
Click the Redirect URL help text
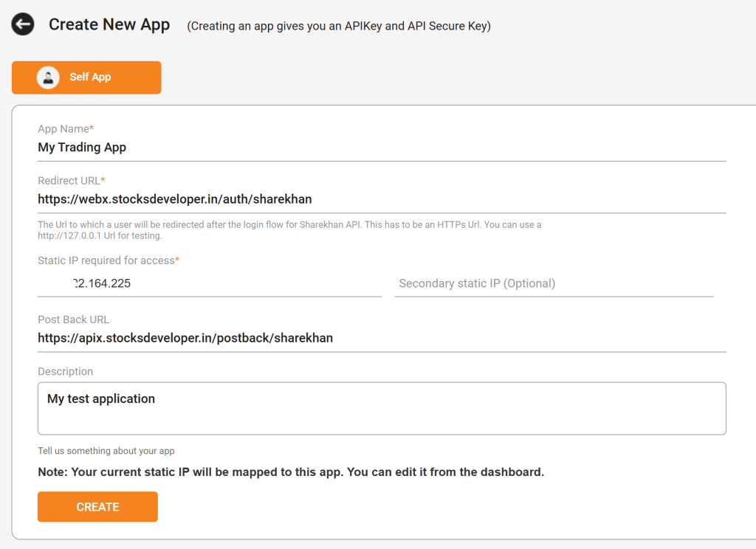[289, 230]
